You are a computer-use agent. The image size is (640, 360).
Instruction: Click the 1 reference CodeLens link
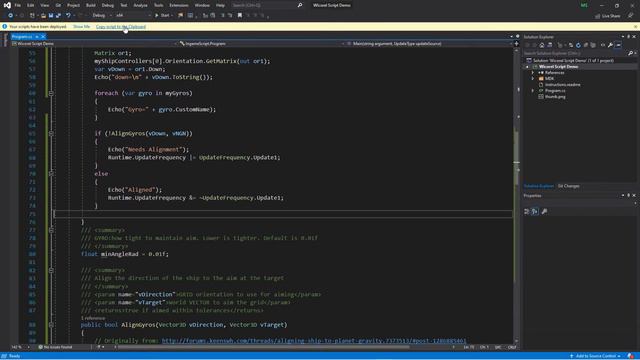[x=93, y=318]
